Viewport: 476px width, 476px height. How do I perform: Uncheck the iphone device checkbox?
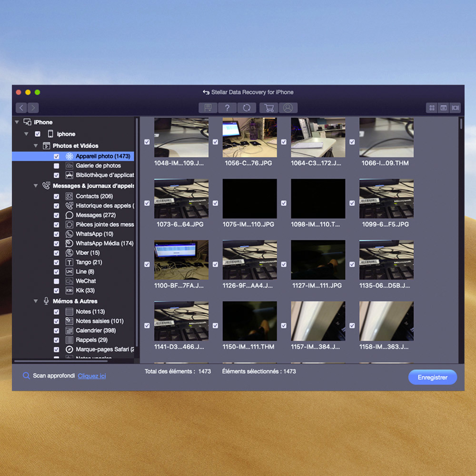pos(38,134)
